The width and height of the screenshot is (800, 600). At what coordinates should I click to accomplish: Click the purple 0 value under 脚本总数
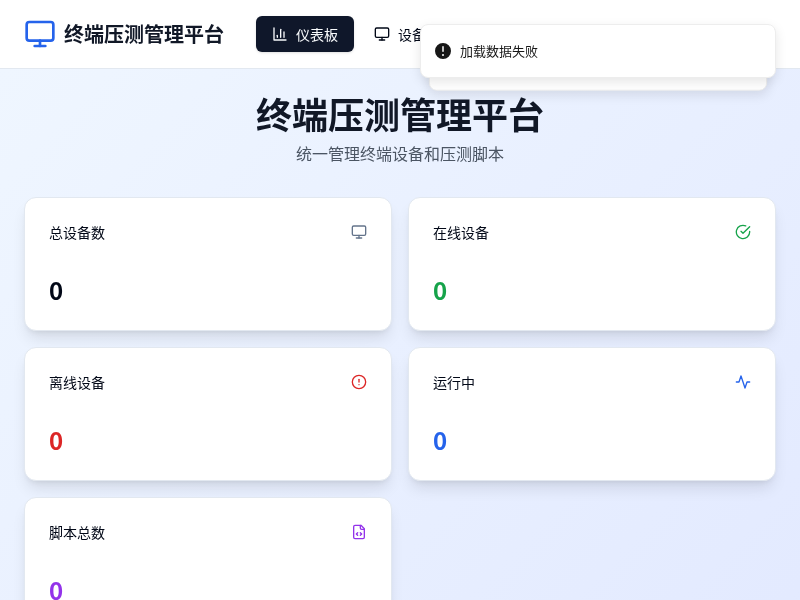56,591
